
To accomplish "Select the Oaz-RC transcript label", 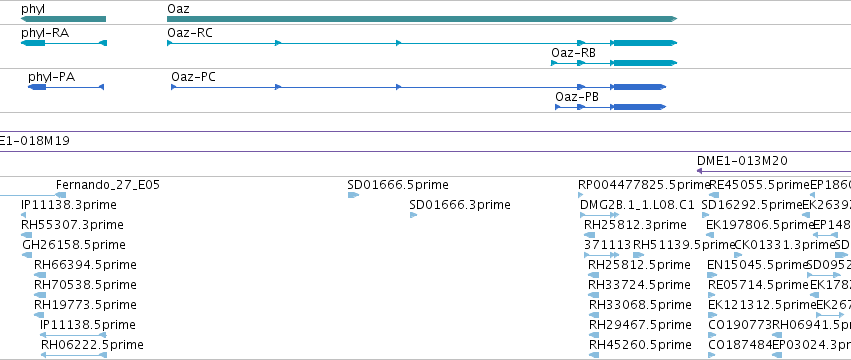I will pyautogui.click(x=190, y=33).
